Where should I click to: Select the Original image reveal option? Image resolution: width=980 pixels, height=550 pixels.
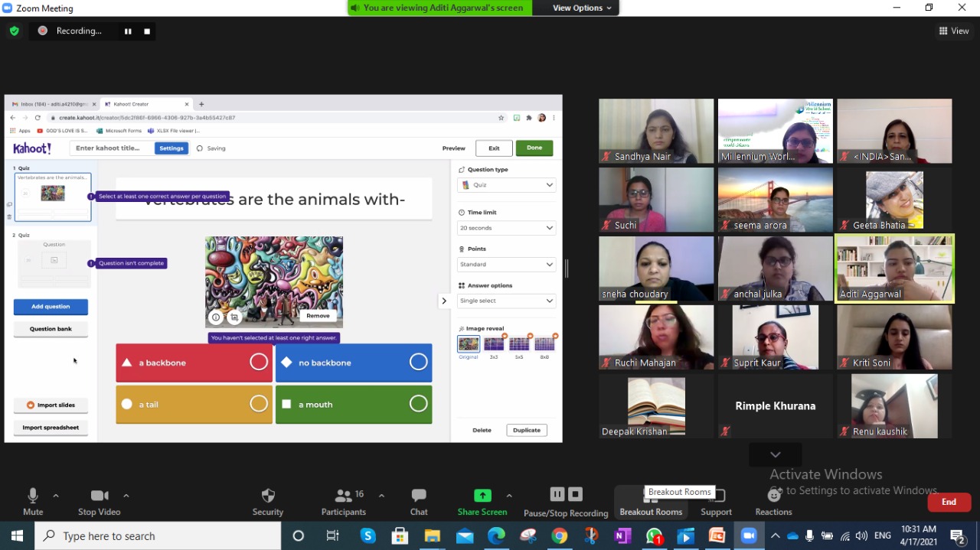[469, 344]
